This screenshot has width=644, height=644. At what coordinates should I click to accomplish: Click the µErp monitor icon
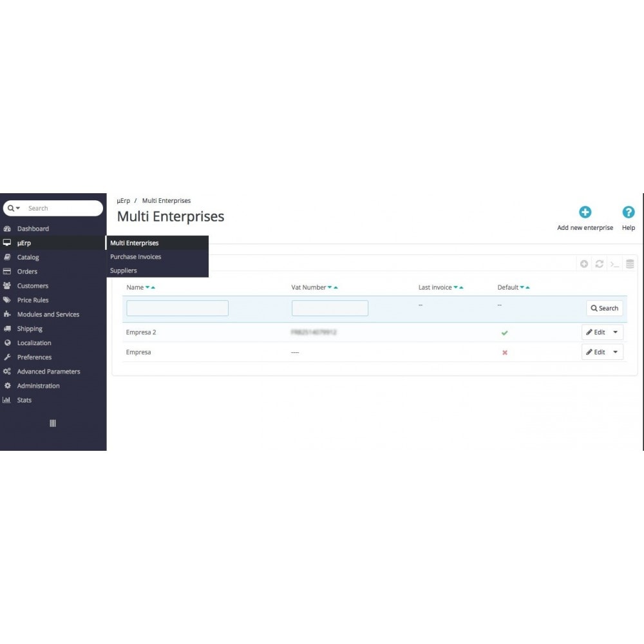pyautogui.click(x=7, y=243)
